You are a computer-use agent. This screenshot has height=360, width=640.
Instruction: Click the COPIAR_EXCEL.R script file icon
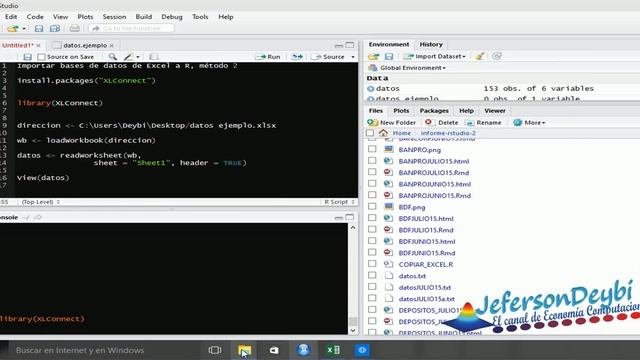point(388,264)
